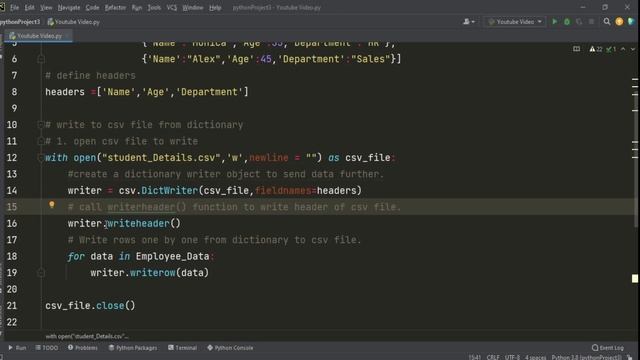Open the user account icon in toolbar

point(469,22)
